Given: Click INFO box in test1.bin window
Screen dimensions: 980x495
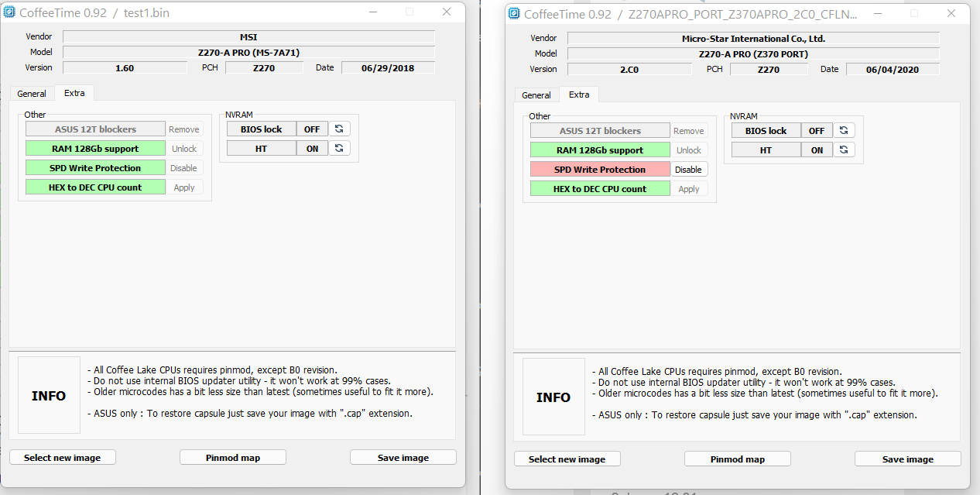Looking at the screenshot, I should coord(49,395).
